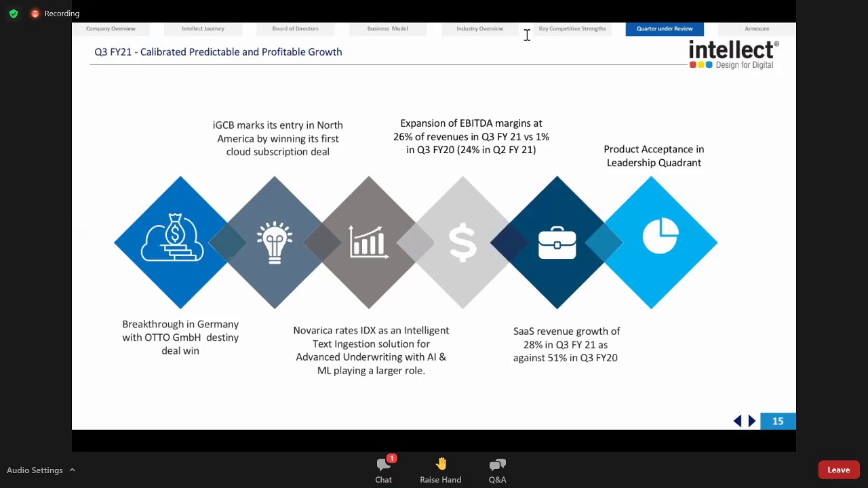This screenshot has width=868, height=488.
Task: Click the dollar sign icon
Action: point(462,243)
